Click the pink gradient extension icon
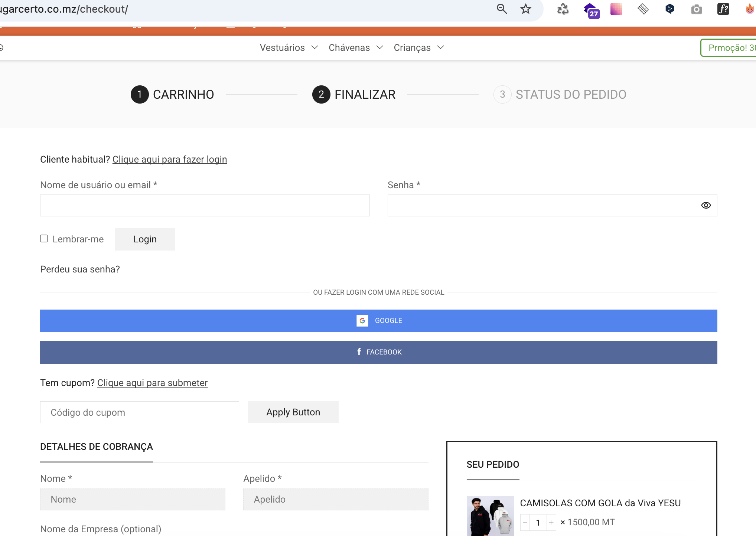 [x=616, y=9]
